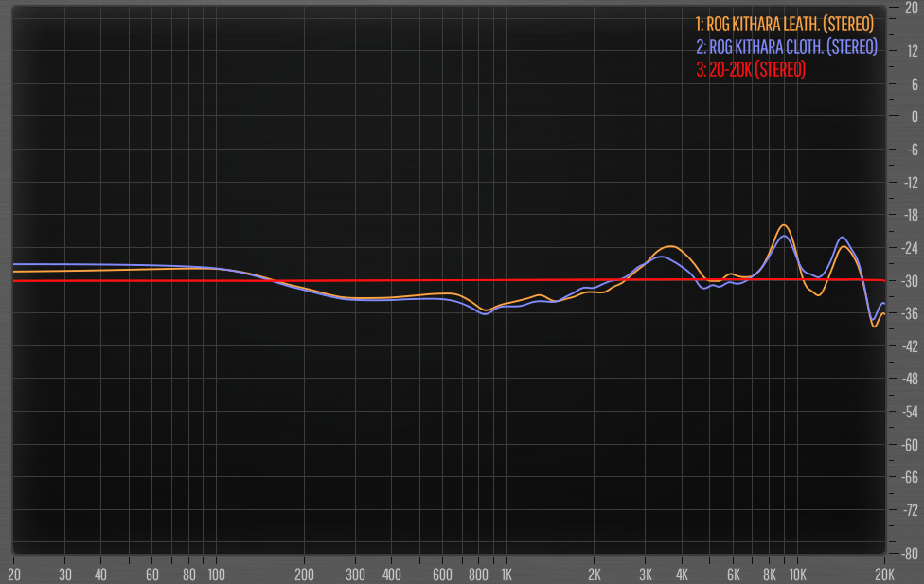This screenshot has height=584, width=924.
Task: Toggle the red 20-20K legend entry
Action: [750, 69]
